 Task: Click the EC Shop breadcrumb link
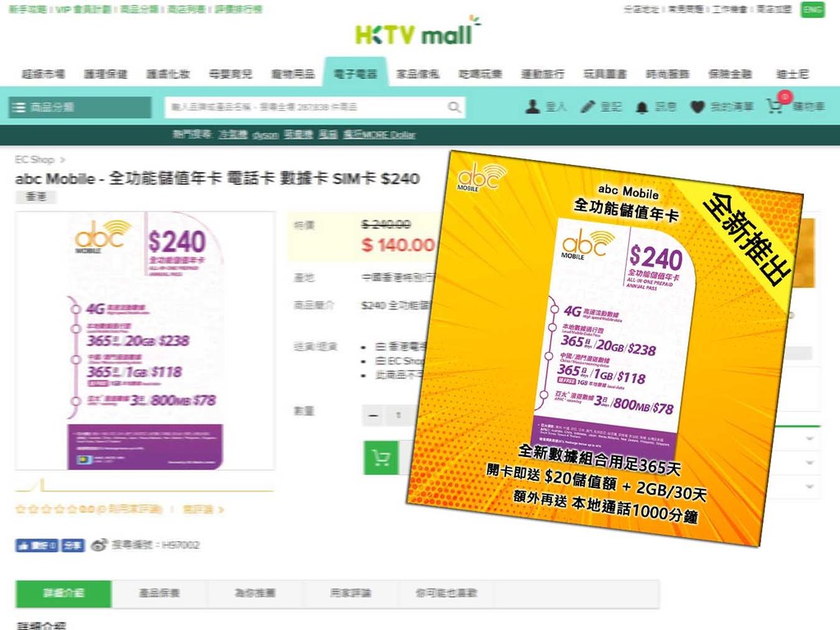(x=34, y=160)
